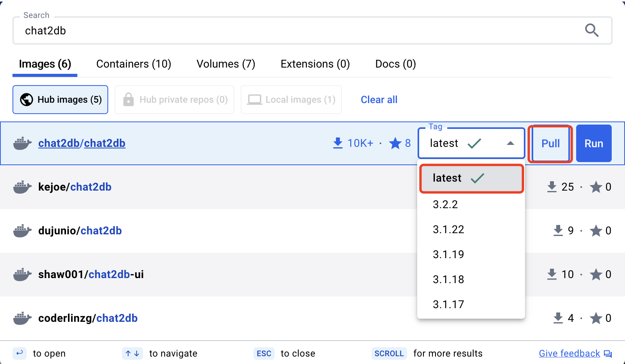Toggle the Hub private repos filter

(x=175, y=100)
